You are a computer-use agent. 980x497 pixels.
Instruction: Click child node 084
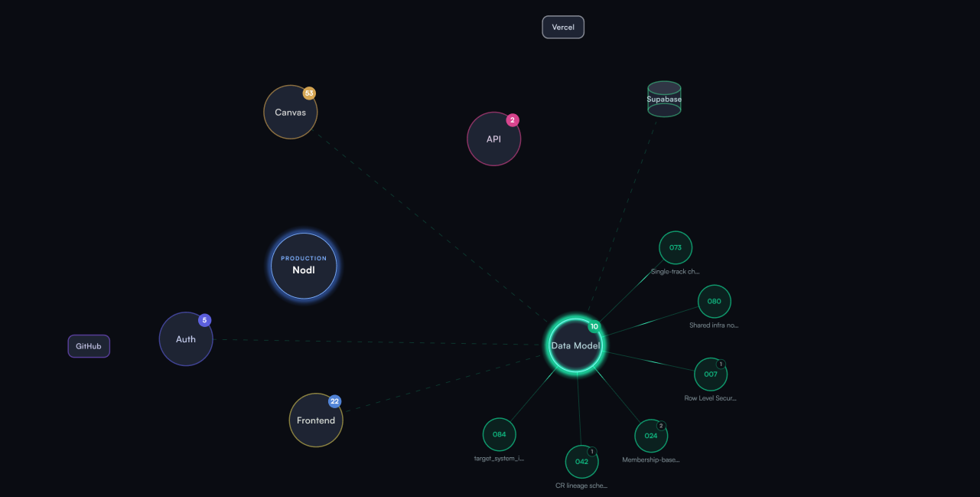[500, 434]
